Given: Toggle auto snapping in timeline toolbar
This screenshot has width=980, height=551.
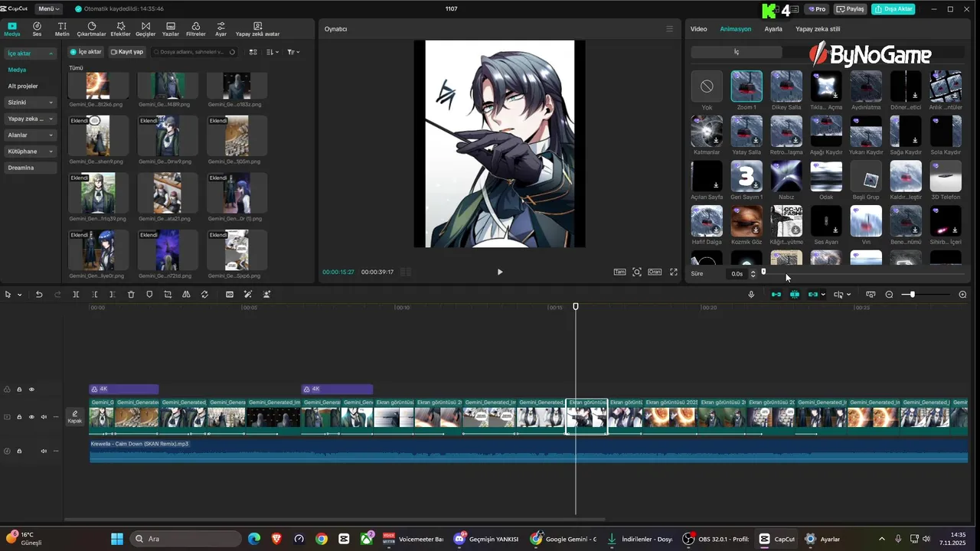Looking at the screenshot, I should coord(795,295).
